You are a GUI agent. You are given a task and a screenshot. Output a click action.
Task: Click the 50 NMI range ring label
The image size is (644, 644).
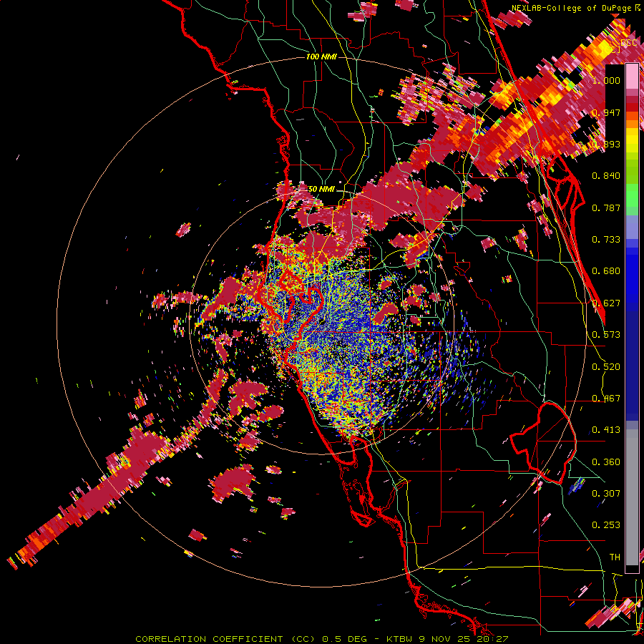(321, 189)
